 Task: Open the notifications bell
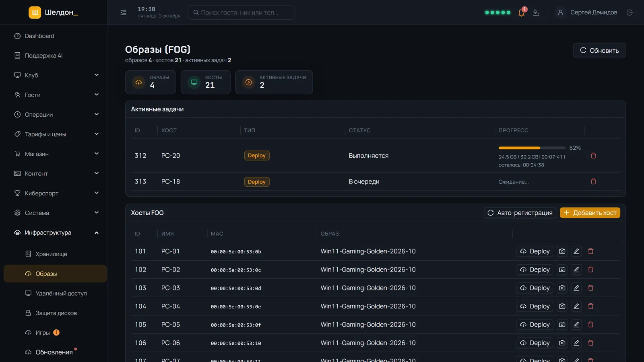pos(521,12)
